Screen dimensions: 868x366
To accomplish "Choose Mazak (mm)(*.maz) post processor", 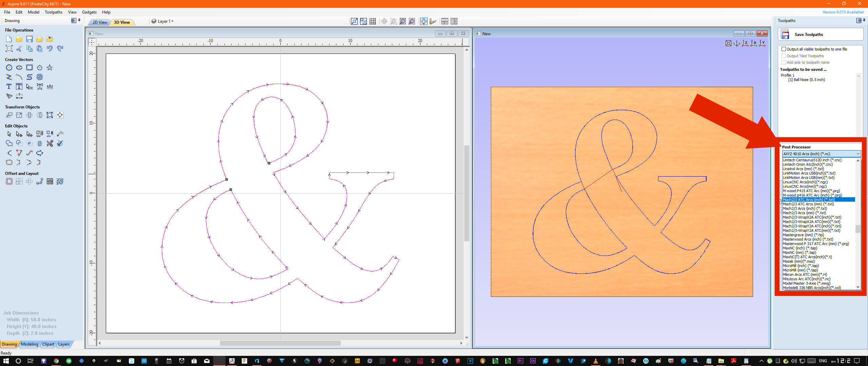I will (x=818, y=261).
